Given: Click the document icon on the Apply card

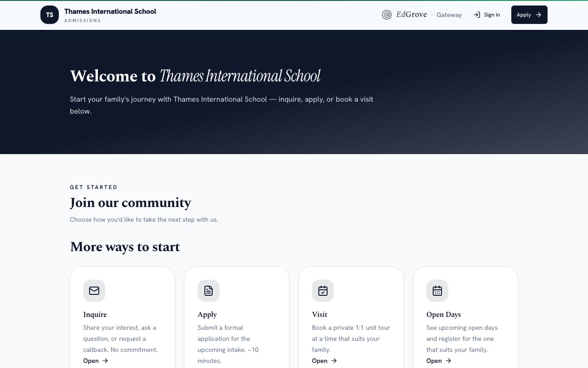Looking at the screenshot, I should [x=209, y=291].
